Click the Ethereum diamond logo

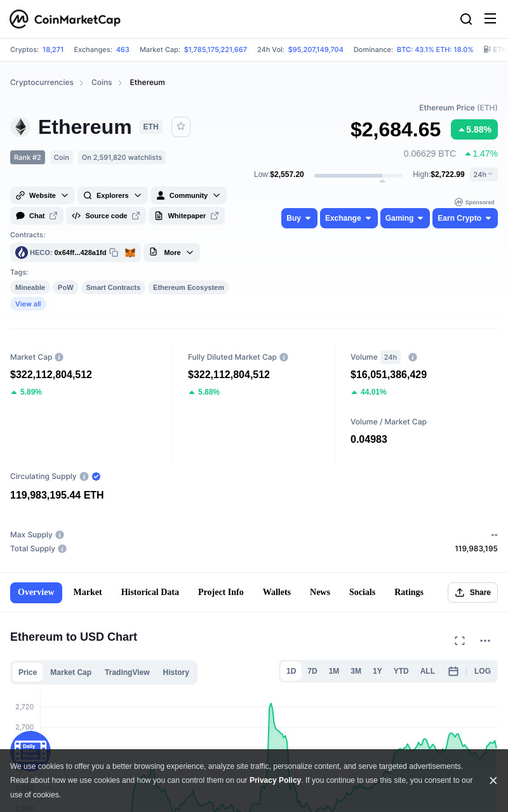pos(20,127)
